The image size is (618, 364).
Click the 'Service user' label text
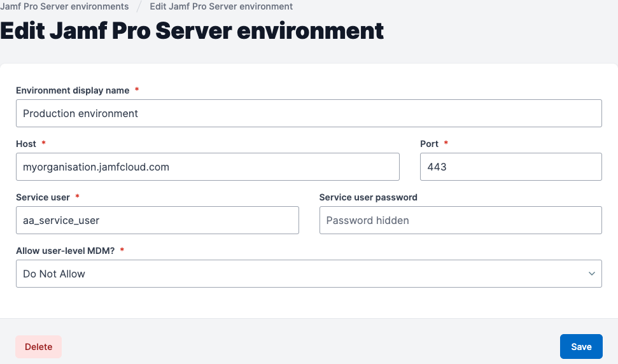[x=43, y=197]
